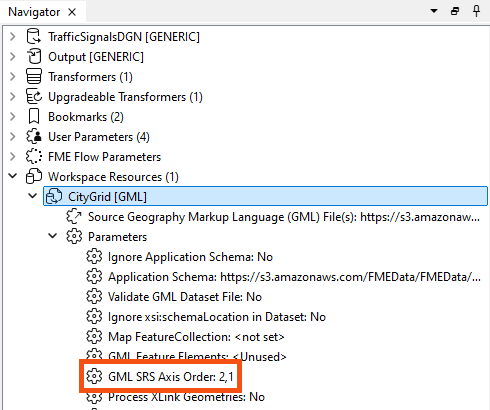Click the Ignore Application Schema gear icon
The image size is (490, 410).
(x=94, y=257)
